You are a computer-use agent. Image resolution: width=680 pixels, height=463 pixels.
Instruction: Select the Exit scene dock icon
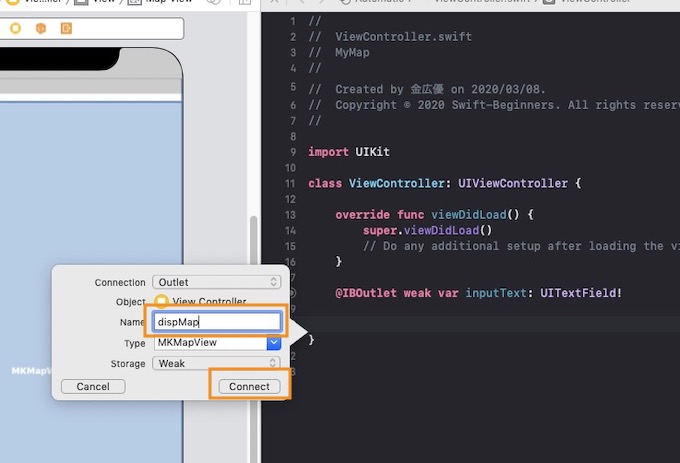tap(66, 28)
